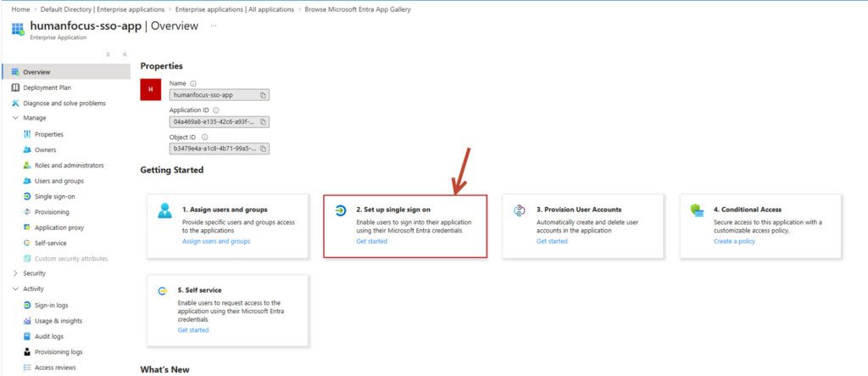Copy the application Name value

pyautogui.click(x=264, y=95)
